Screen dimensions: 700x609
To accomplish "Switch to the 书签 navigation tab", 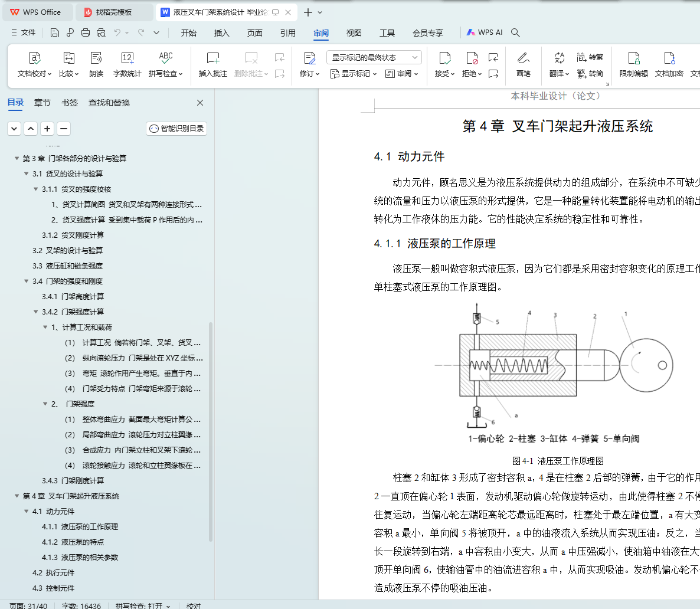I will coord(69,103).
